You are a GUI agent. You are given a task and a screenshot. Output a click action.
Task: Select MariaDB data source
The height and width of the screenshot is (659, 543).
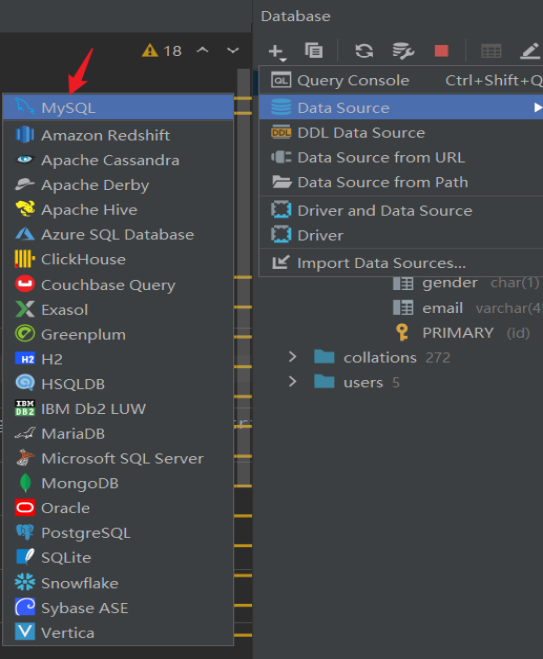[118, 434]
